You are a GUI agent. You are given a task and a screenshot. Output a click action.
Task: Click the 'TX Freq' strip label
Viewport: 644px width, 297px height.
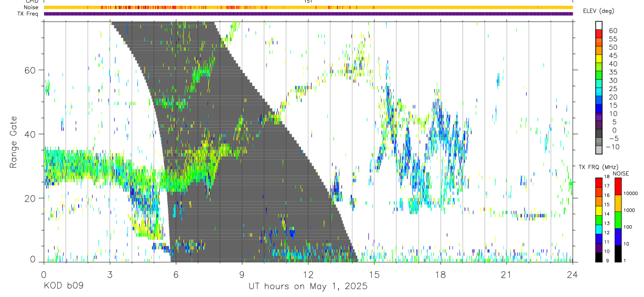point(28,14)
